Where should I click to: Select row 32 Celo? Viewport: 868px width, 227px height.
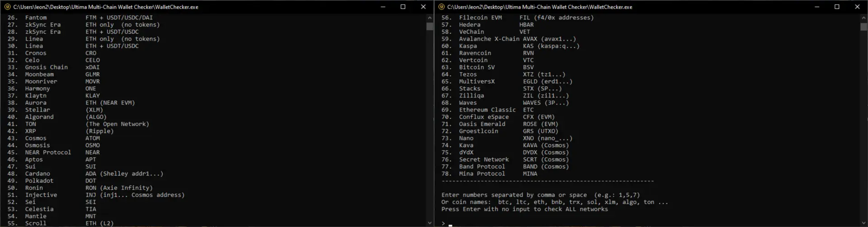coord(54,60)
